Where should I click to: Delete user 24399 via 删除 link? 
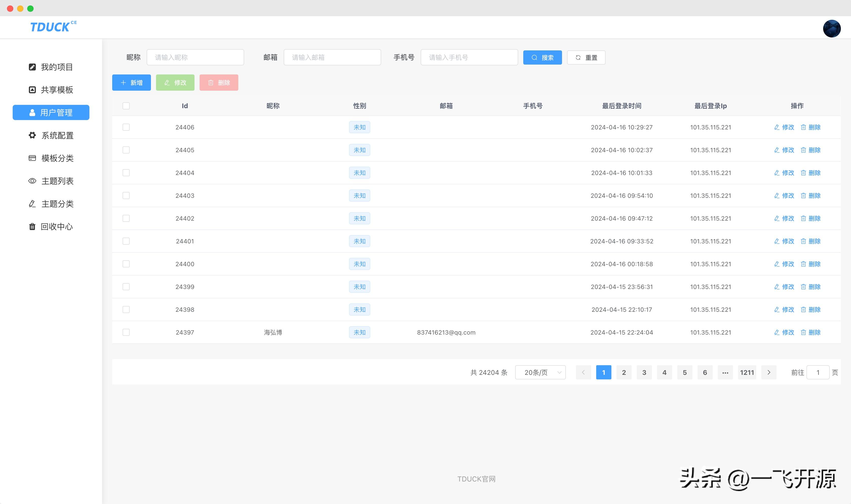(810, 287)
